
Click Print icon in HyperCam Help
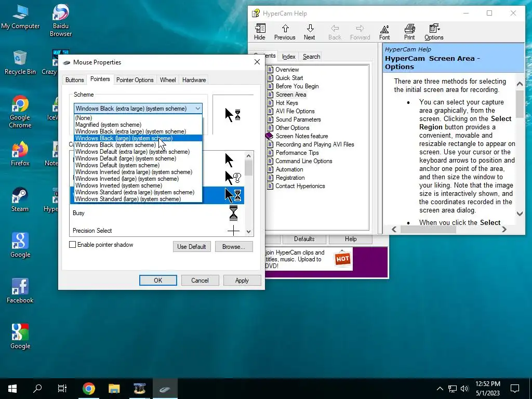coord(409,32)
